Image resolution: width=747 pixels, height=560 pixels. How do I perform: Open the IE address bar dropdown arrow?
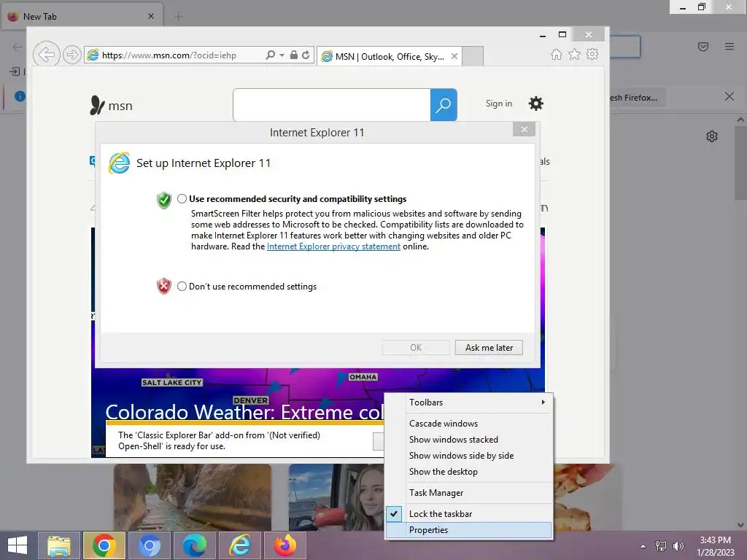tap(282, 55)
